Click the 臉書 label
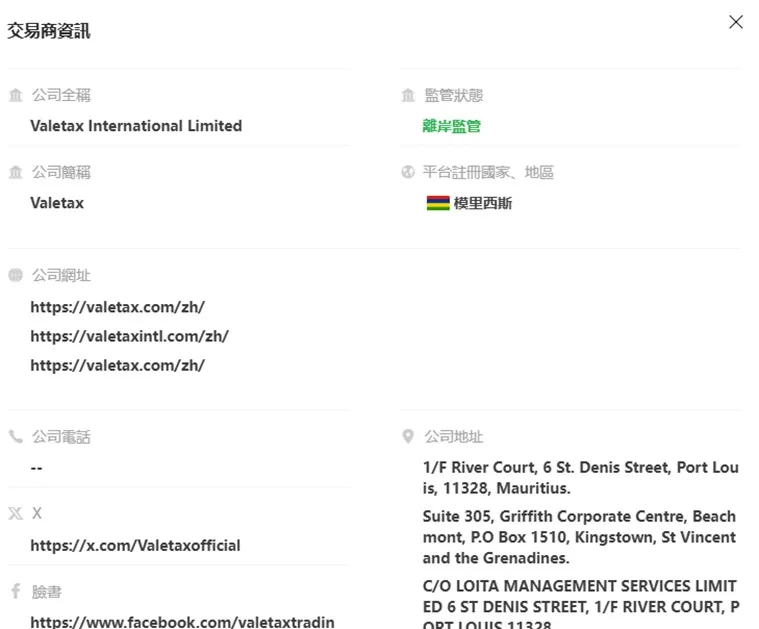Viewport: 759px width, 629px height. click(x=46, y=591)
